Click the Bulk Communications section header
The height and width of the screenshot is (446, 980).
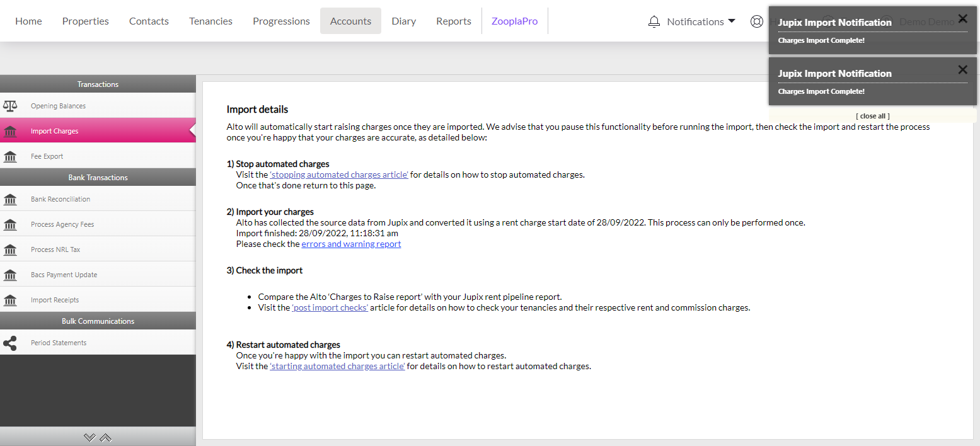[x=98, y=321]
